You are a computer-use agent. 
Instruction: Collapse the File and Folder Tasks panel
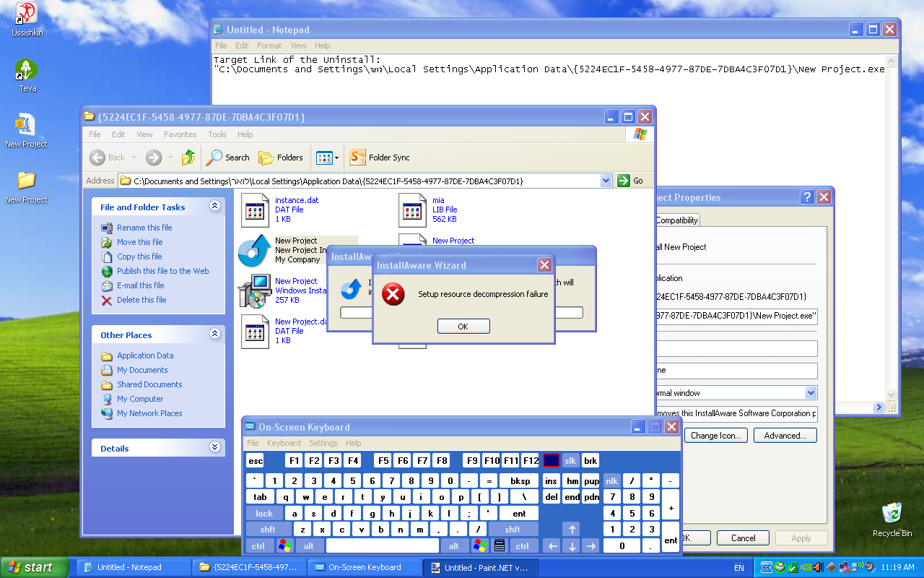[x=214, y=207]
